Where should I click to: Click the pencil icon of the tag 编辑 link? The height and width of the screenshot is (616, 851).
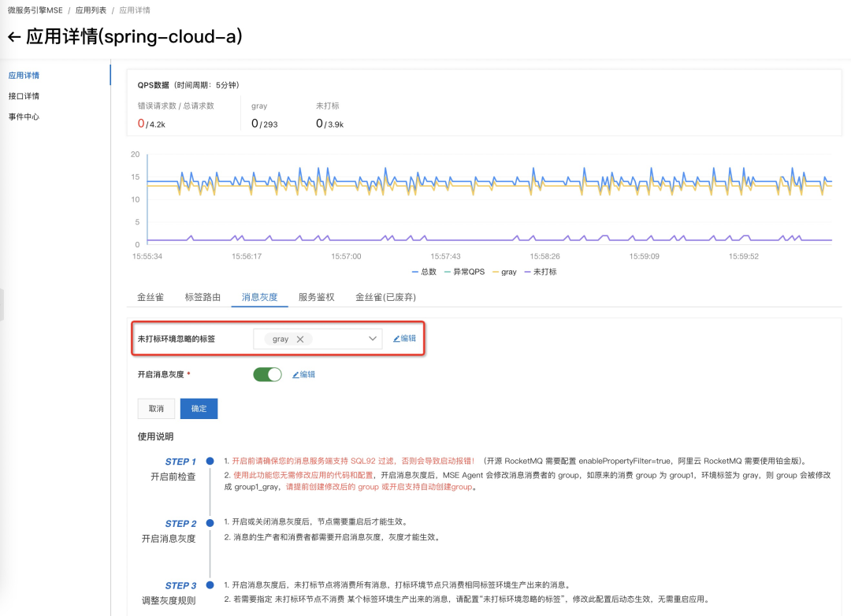(396, 339)
